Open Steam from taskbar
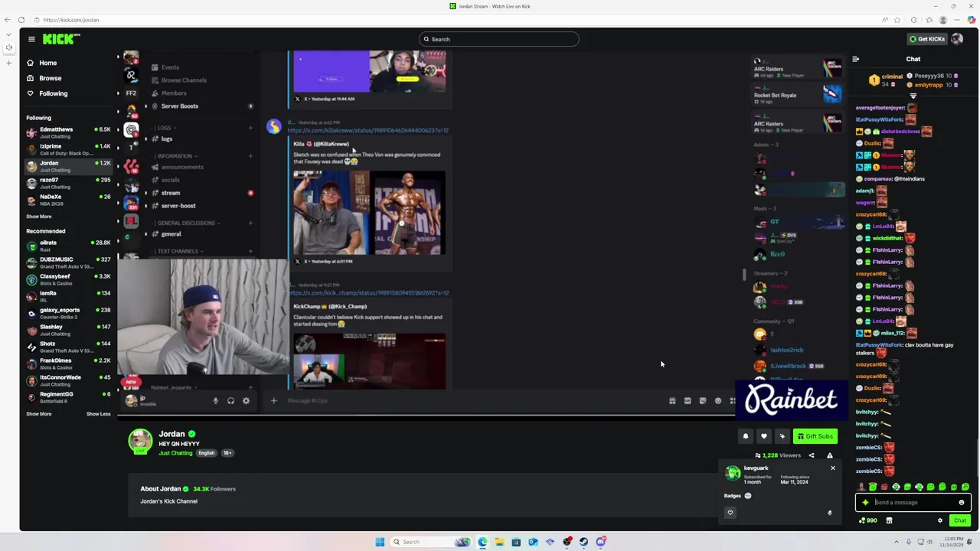 pyautogui.click(x=583, y=542)
